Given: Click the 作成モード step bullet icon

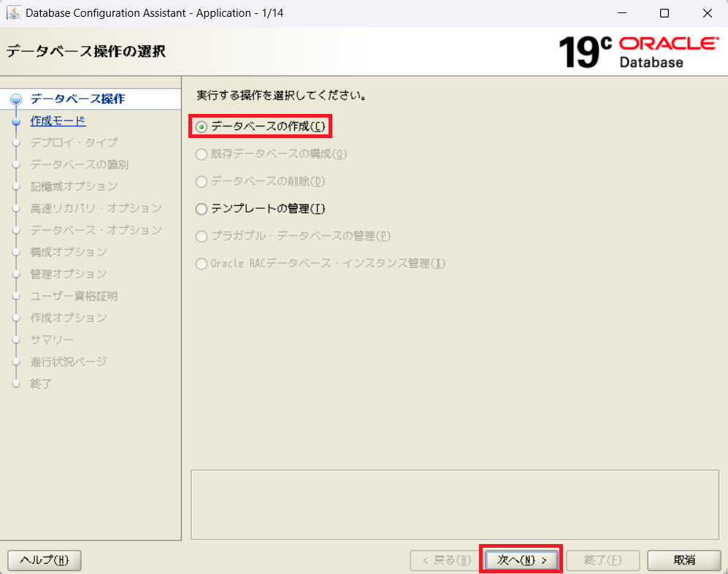Looking at the screenshot, I should point(16,122).
